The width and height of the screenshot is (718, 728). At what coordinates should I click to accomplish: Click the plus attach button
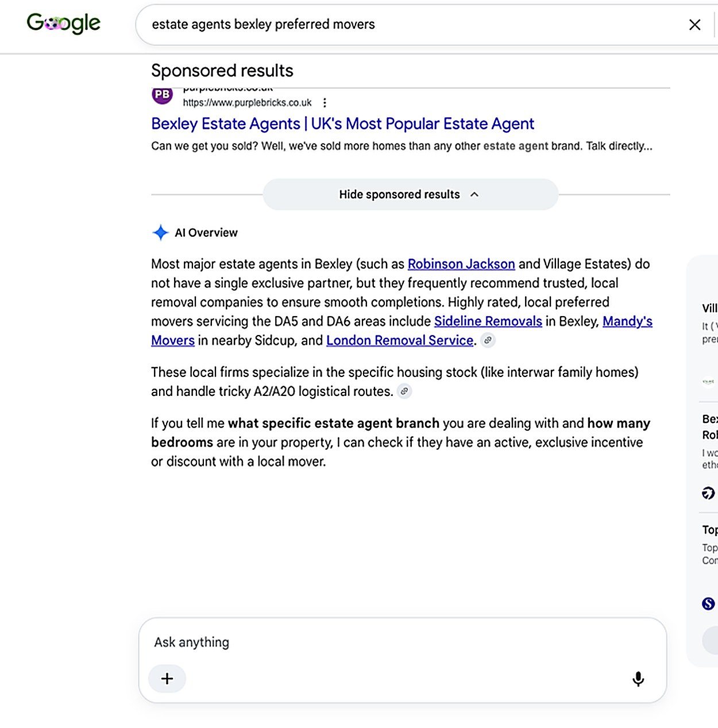pyautogui.click(x=167, y=679)
